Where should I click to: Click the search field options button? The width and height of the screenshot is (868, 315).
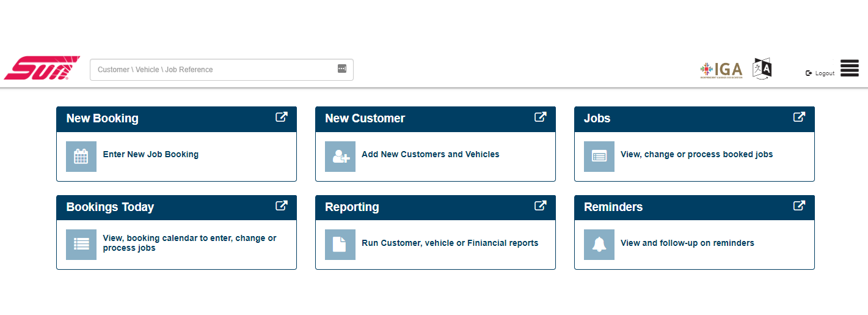click(342, 69)
